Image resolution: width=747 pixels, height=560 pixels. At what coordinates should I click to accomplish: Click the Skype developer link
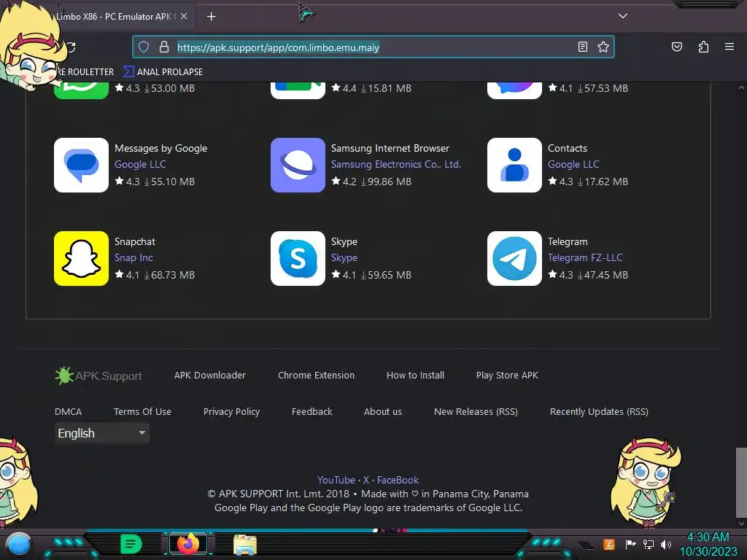tap(344, 257)
